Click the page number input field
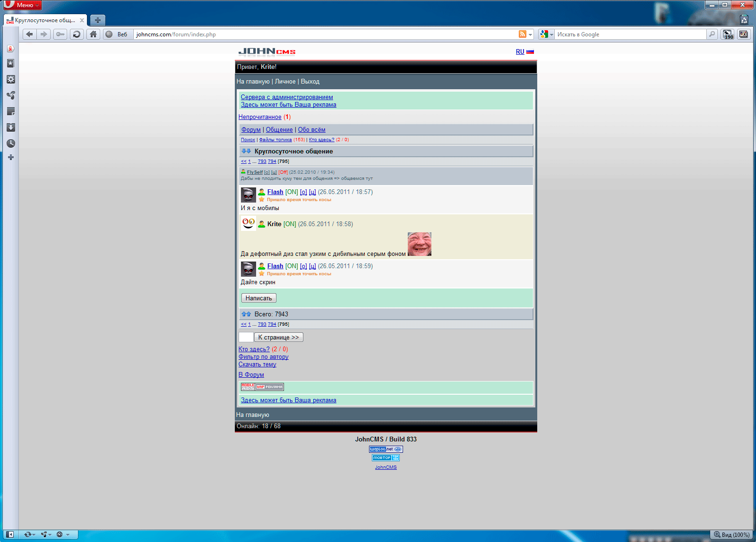 pos(246,337)
